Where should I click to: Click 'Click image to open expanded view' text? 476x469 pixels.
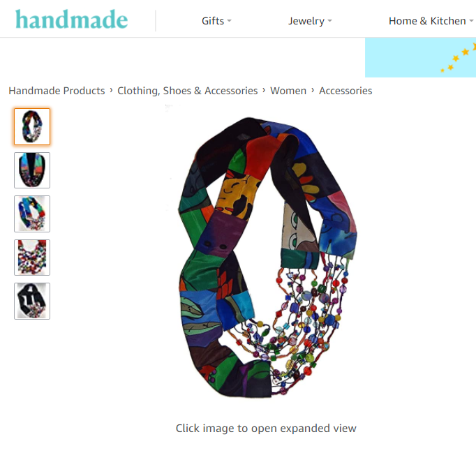point(266,429)
